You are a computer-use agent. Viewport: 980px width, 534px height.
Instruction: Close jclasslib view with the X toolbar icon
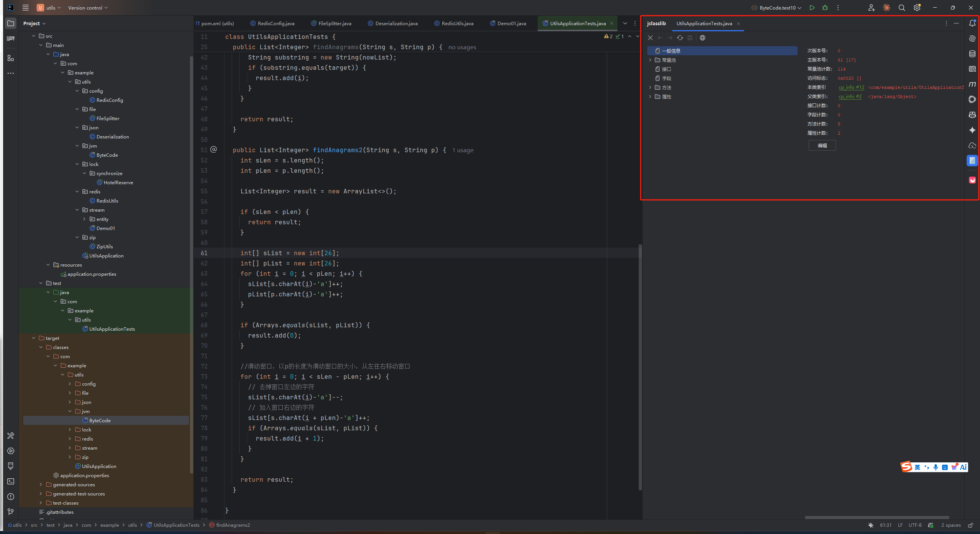coord(650,38)
